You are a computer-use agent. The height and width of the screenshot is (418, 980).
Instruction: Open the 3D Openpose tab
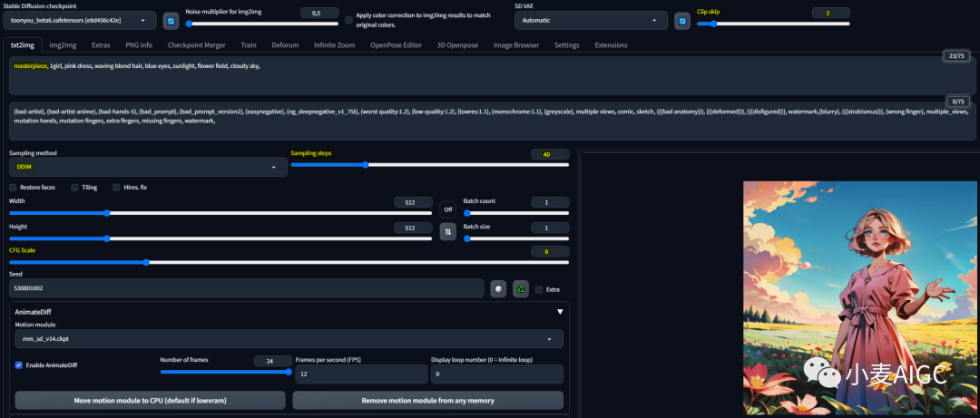click(457, 45)
